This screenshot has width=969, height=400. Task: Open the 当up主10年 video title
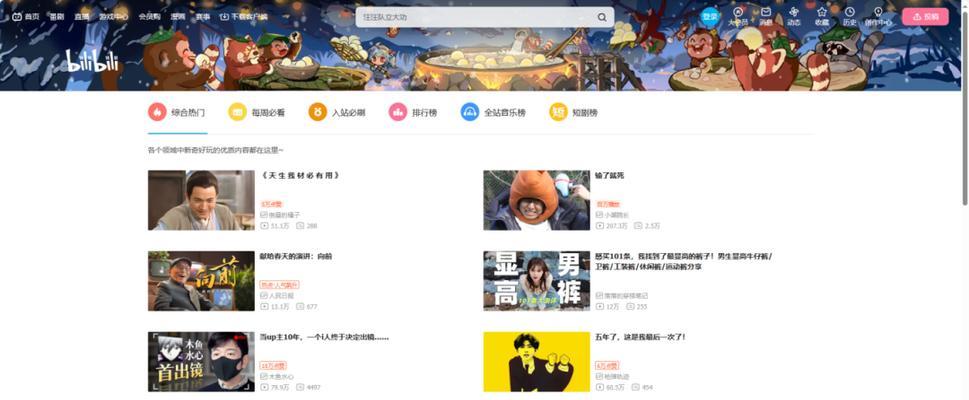[x=324, y=337]
